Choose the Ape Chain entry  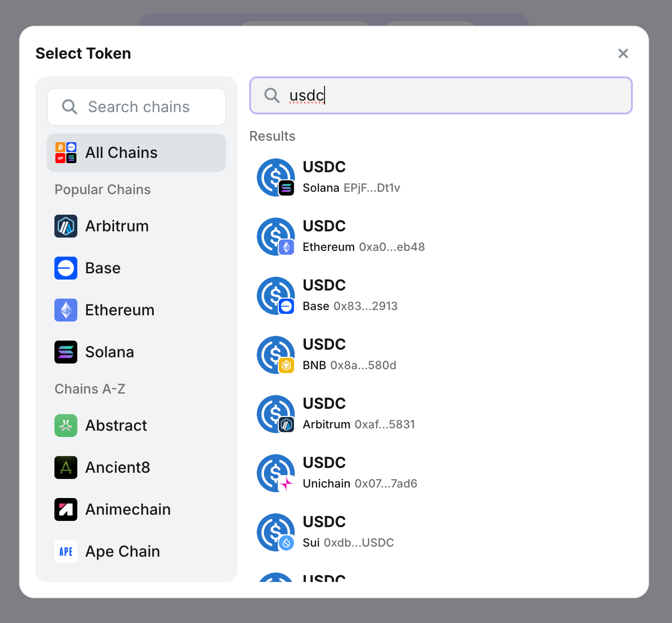point(136,551)
